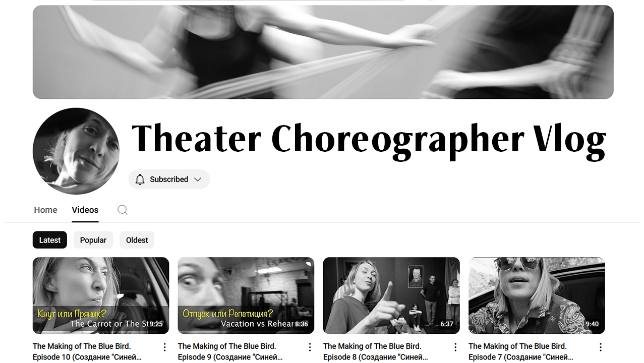Click the channel search magnifier icon

pyautogui.click(x=123, y=210)
